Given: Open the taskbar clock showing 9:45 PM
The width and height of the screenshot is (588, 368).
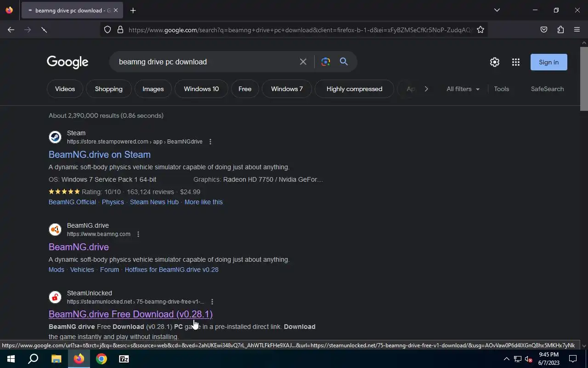Looking at the screenshot, I should pyautogui.click(x=549, y=359).
